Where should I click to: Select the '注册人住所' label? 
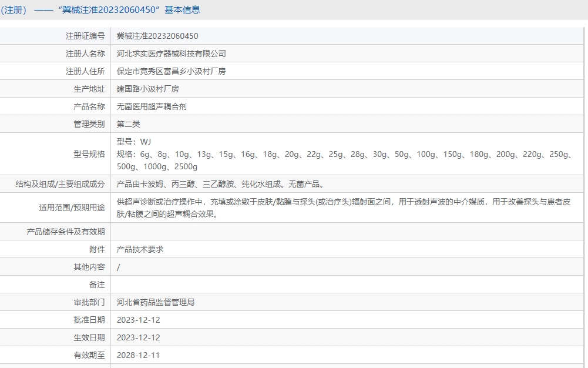[x=86, y=71]
